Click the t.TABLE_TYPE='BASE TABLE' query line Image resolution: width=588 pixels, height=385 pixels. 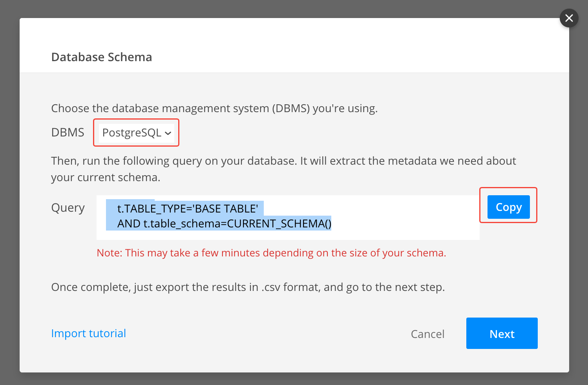pos(188,209)
